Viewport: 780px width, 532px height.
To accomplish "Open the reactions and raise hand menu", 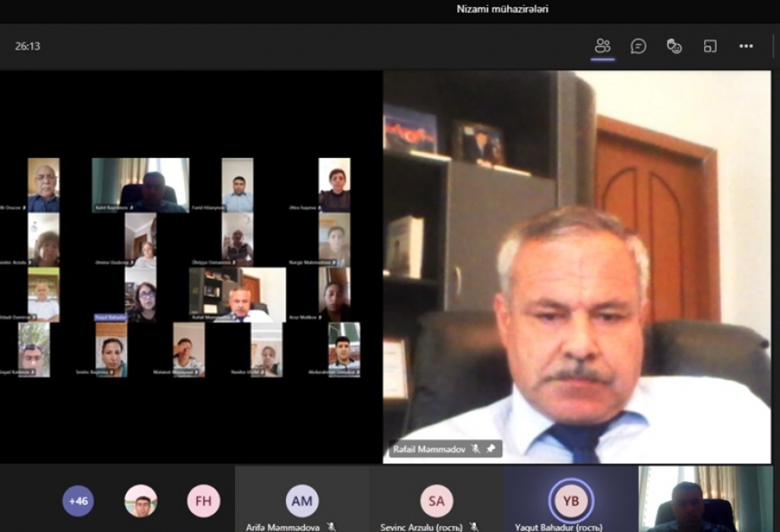I will pos(674,46).
